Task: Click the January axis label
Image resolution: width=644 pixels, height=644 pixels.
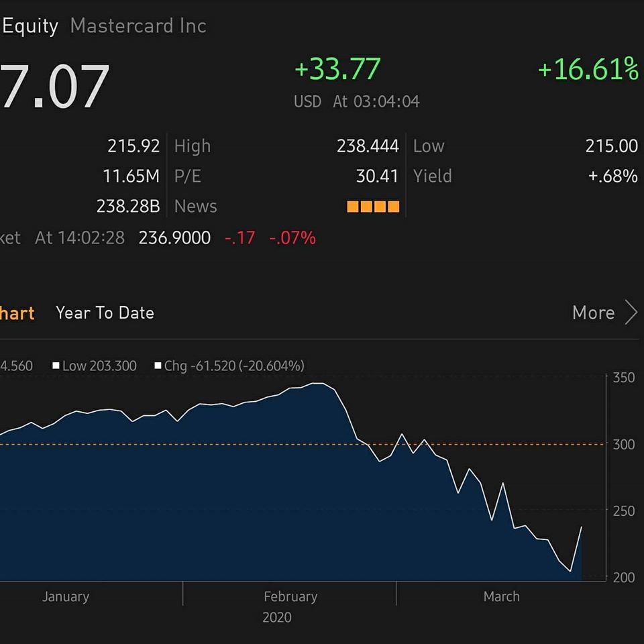Action: 66,596
